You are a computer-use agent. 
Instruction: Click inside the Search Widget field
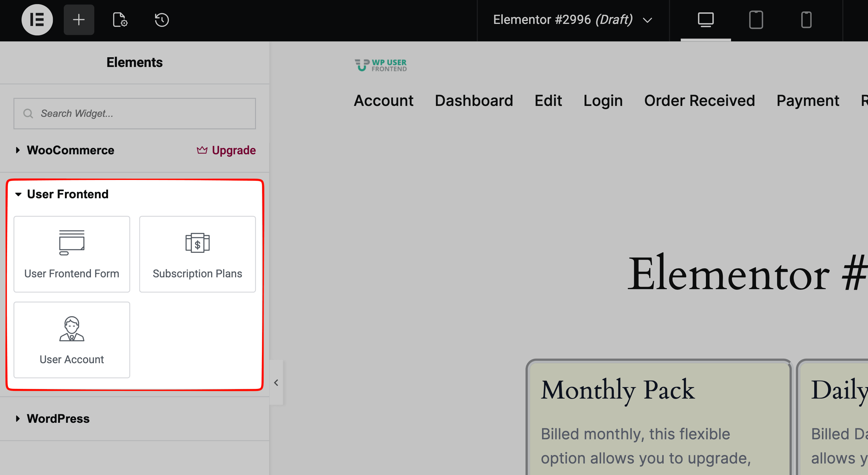click(135, 114)
